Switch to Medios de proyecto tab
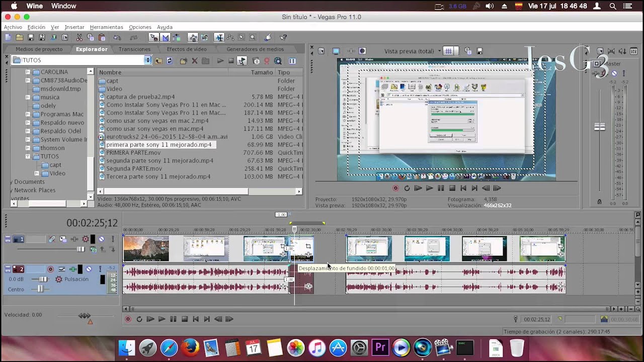This screenshot has width=644, height=362. click(39, 49)
